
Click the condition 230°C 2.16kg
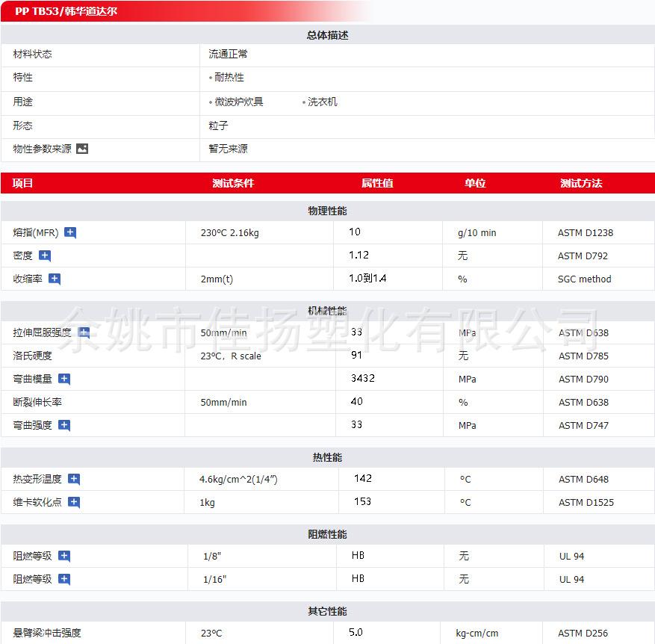(230, 233)
